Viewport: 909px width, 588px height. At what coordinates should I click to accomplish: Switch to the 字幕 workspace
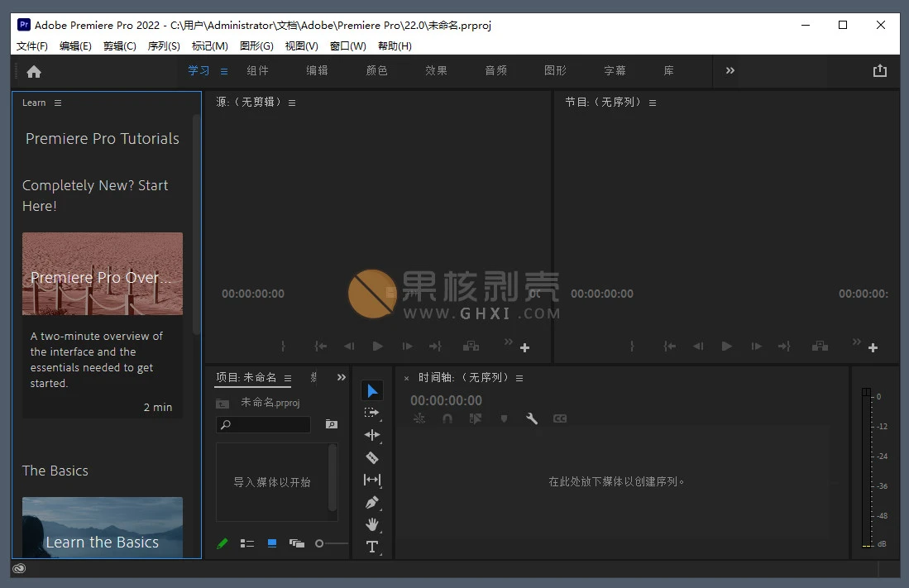(615, 70)
